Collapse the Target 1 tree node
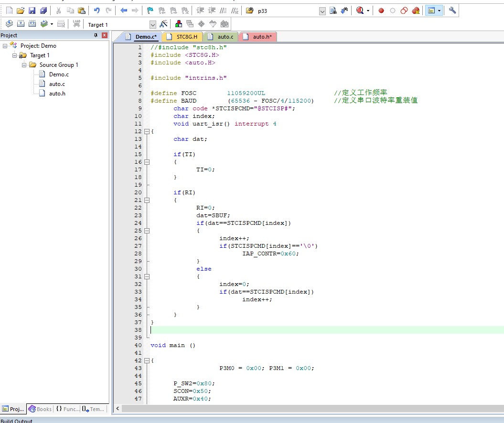Viewport: 504px width, 423px height. point(14,55)
